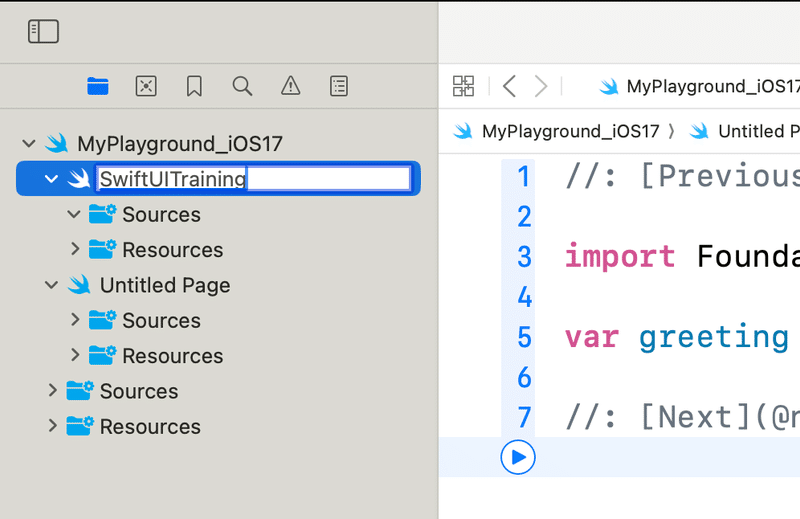Expand Resources under Untitled Page
Screen dimensions: 800x519
[x=75, y=355]
